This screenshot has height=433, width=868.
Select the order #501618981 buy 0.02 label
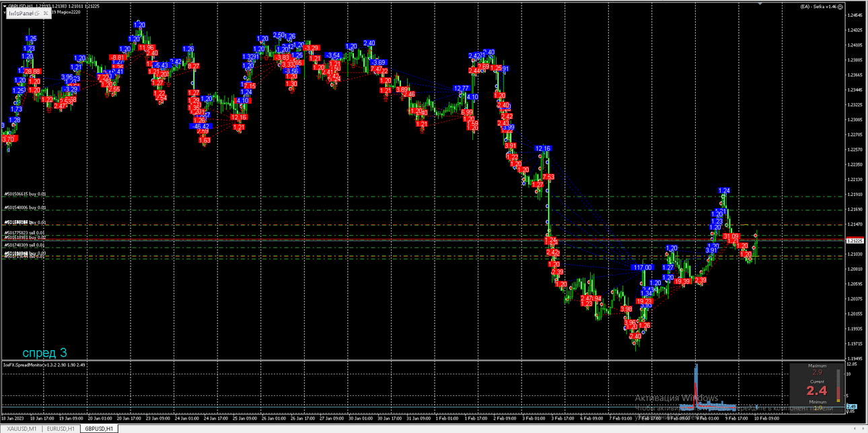[x=25, y=238]
